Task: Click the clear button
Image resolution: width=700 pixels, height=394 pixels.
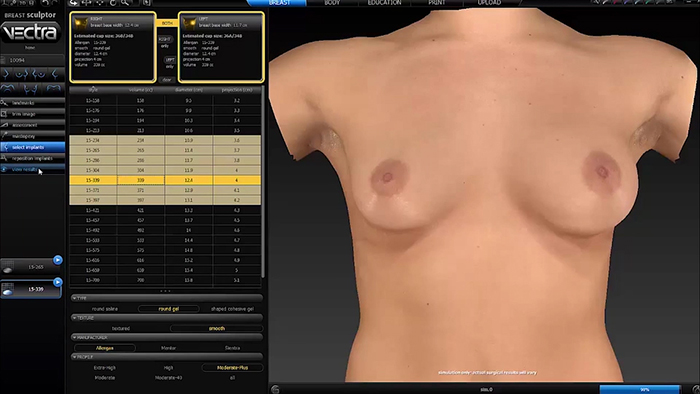Action: (x=167, y=79)
